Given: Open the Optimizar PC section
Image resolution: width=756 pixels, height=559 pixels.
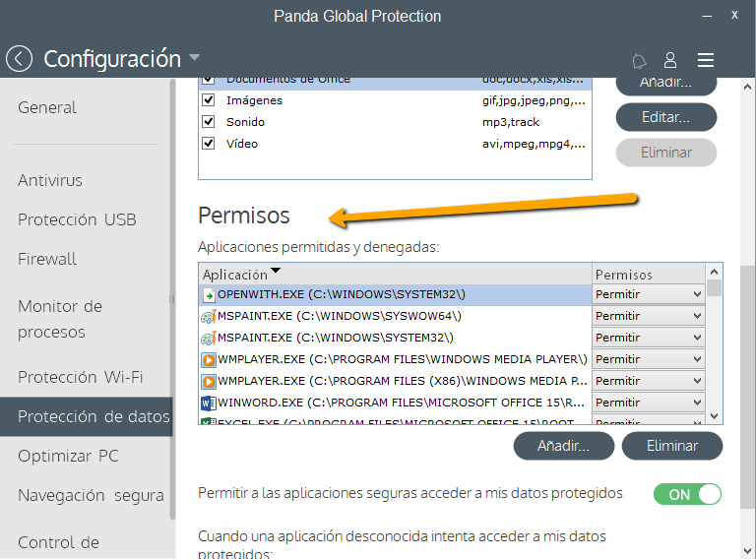Looking at the screenshot, I should [x=68, y=456].
